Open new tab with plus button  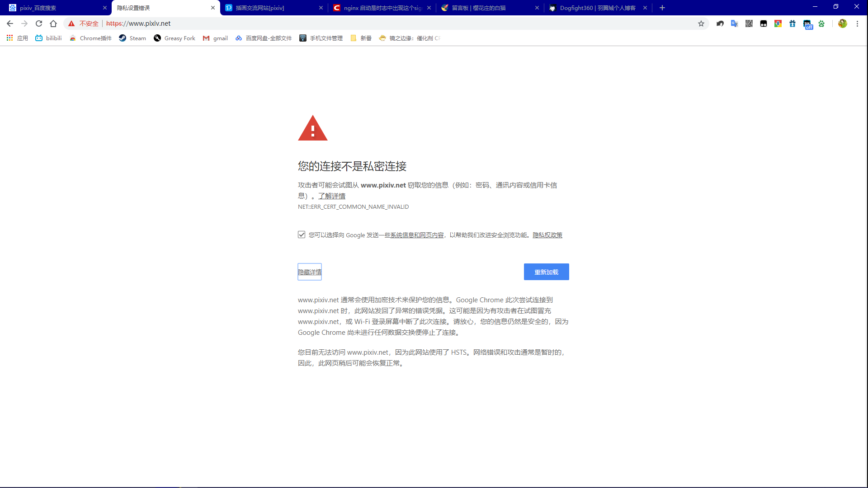pyautogui.click(x=662, y=8)
